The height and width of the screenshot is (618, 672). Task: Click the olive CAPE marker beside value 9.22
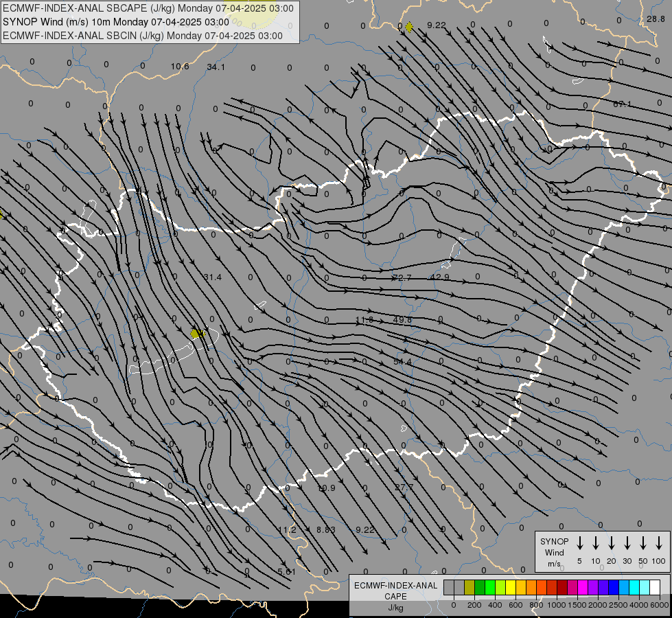[409, 27]
